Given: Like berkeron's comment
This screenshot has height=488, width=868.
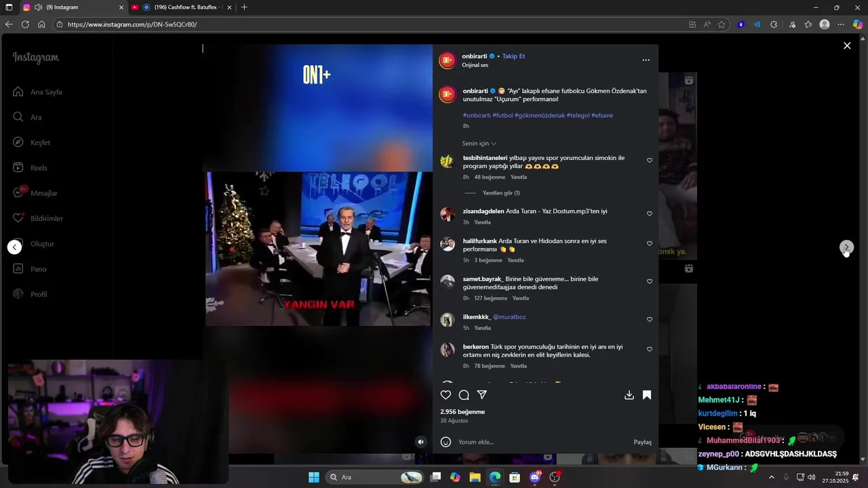Looking at the screenshot, I should tap(650, 349).
